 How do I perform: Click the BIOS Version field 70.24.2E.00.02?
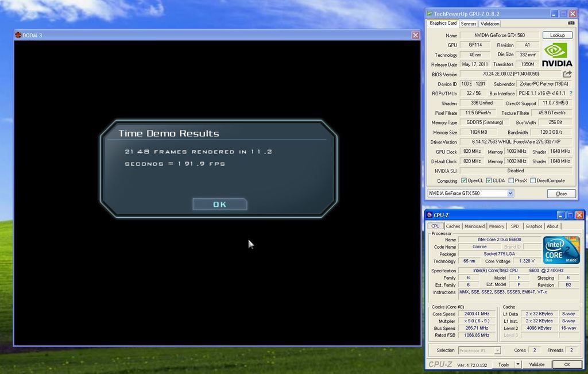[x=510, y=74]
